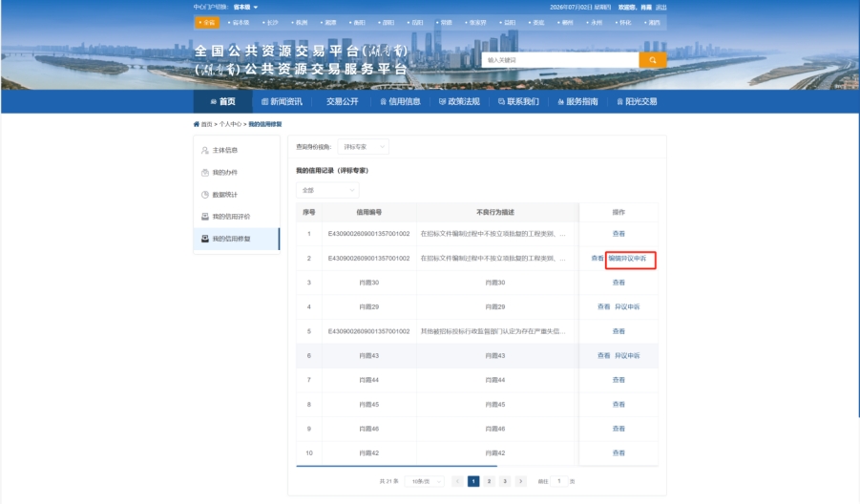Click the 前往 page number input
This screenshot has width=860, height=504.
pos(559,481)
